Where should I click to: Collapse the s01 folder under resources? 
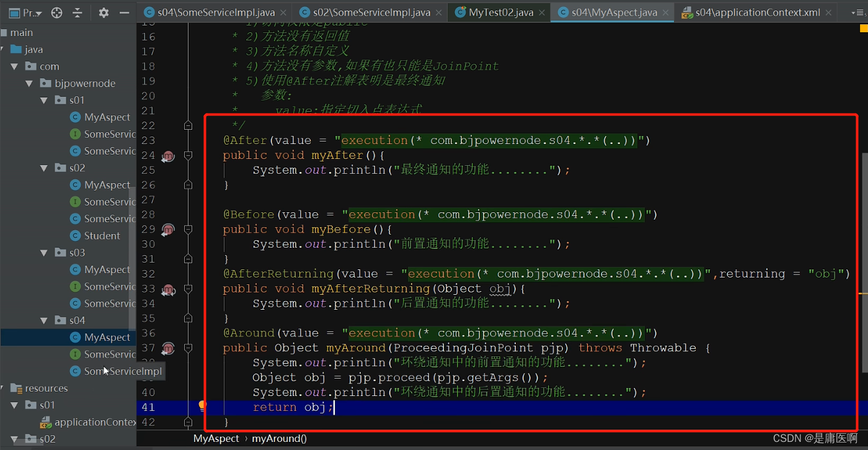click(x=15, y=405)
